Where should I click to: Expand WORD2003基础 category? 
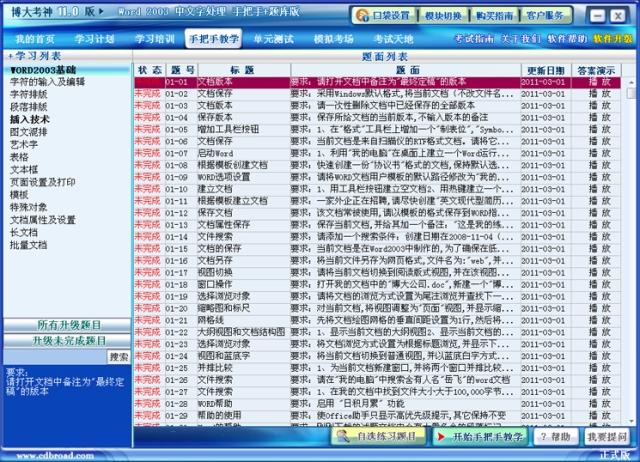click(42, 71)
